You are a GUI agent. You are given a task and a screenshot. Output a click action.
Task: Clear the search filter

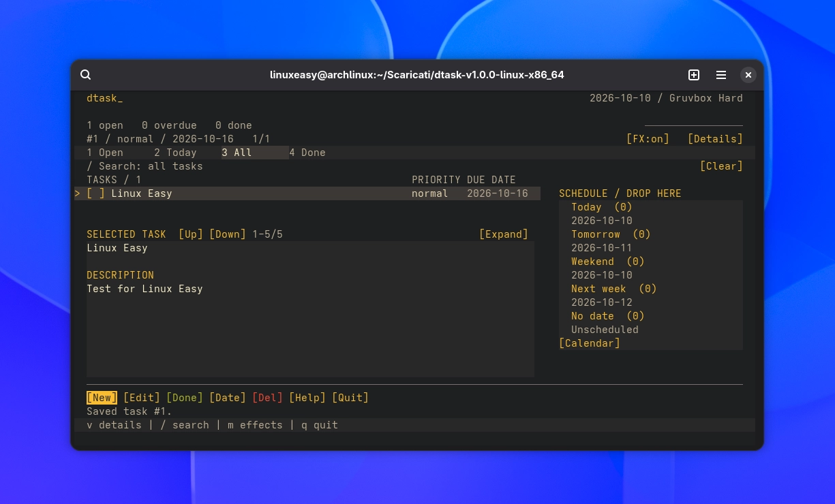click(721, 166)
